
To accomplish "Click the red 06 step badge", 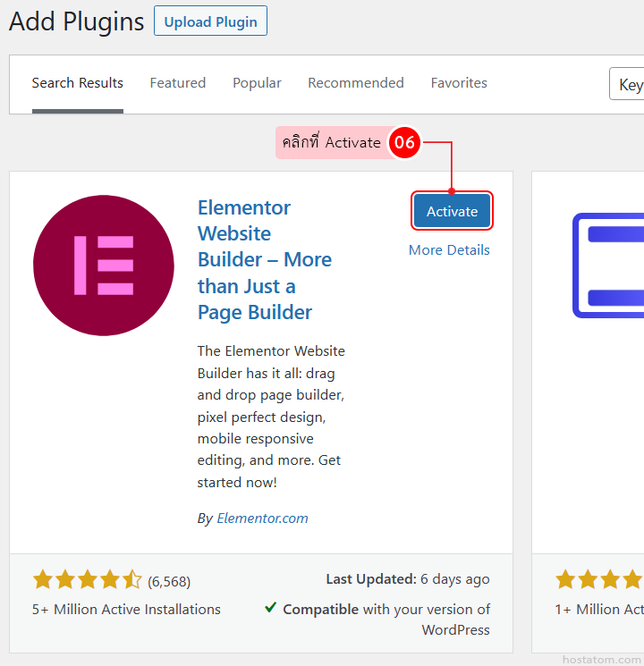I will tap(404, 142).
